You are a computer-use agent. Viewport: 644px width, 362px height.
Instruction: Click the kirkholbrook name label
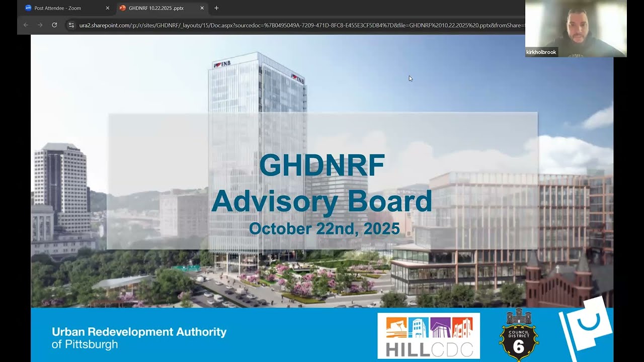[x=541, y=52]
